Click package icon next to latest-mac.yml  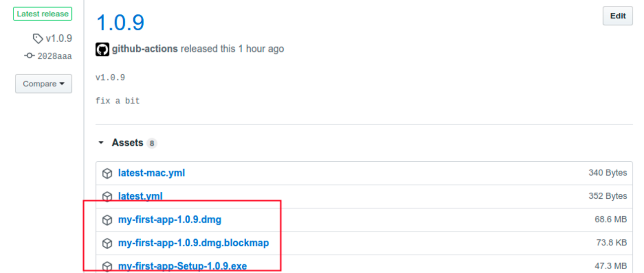[x=107, y=174]
